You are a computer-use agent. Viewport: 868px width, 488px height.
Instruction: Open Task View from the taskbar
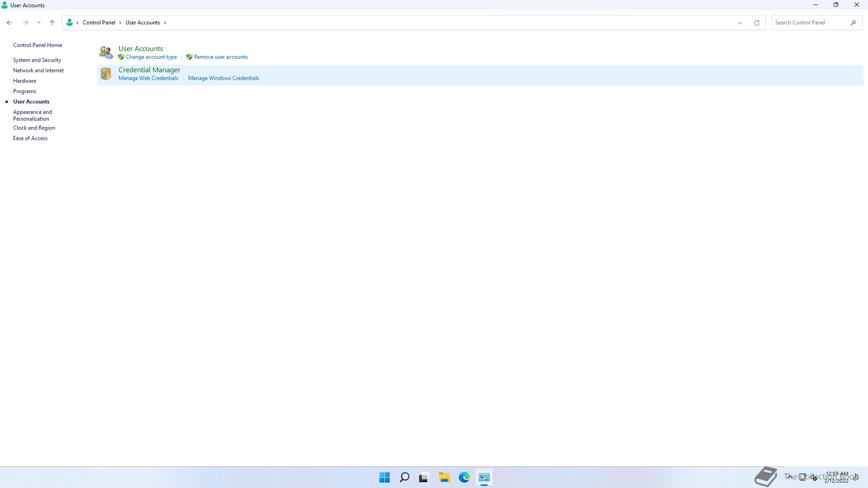[424, 477]
